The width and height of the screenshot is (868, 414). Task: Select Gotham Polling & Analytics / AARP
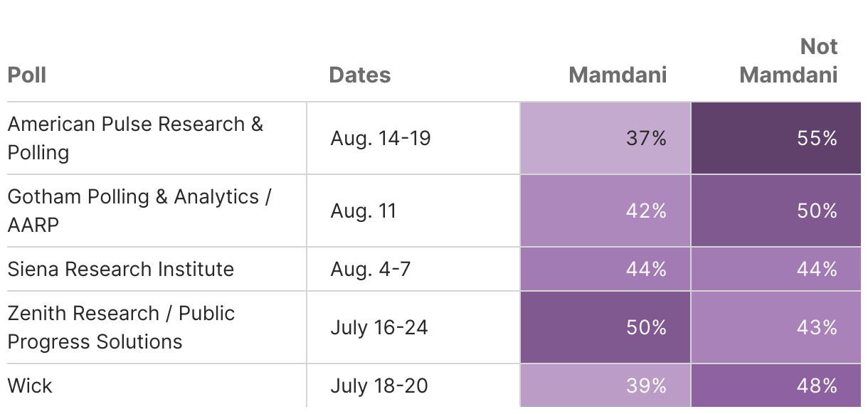pyautogui.click(x=139, y=211)
